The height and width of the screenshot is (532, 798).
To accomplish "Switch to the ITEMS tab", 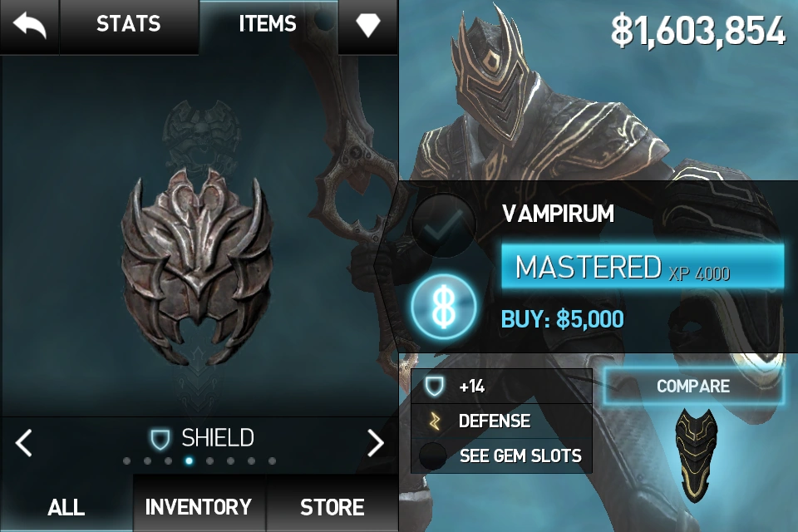I will pyautogui.click(x=268, y=24).
